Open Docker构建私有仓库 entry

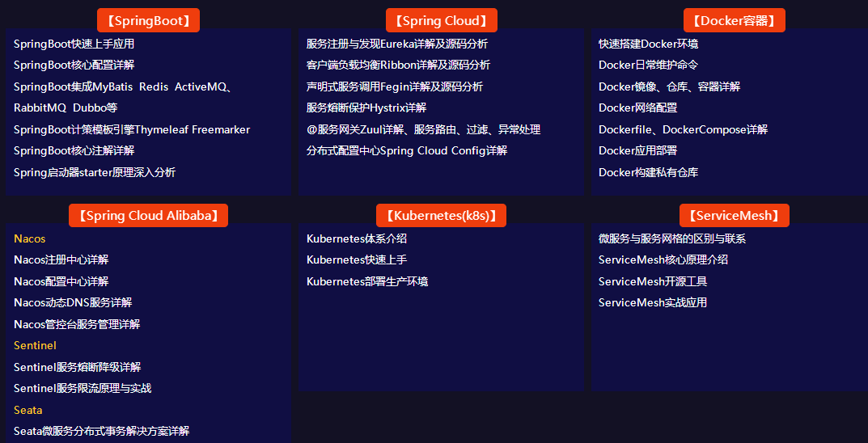pyautogui.click(x=648, y=172)
